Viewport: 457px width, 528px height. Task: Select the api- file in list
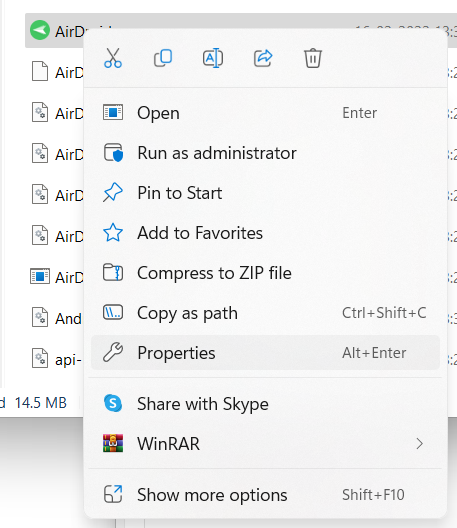57,359
